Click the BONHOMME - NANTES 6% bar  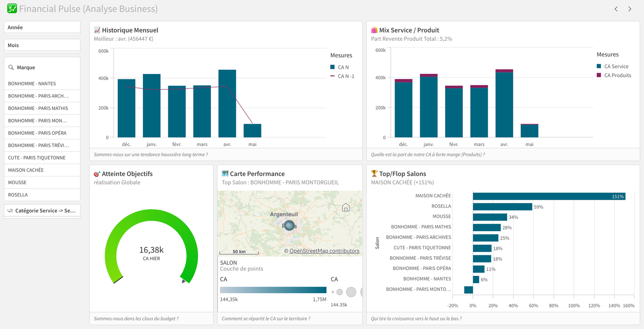pos(476,279)
